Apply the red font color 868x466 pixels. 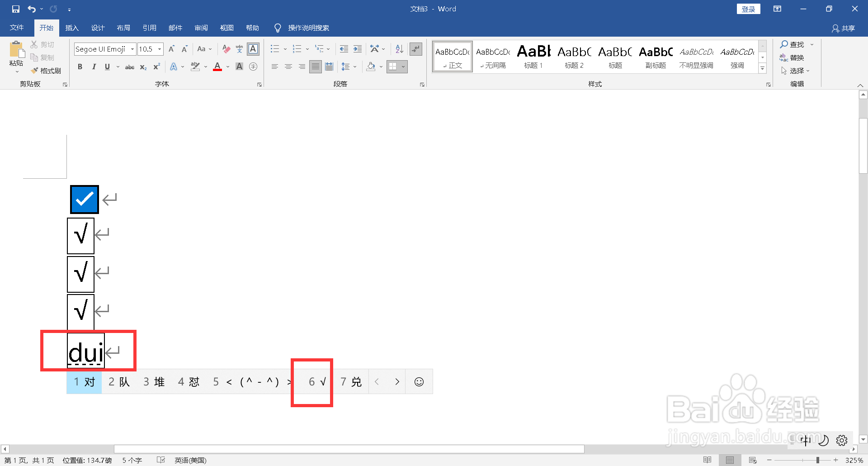coord(217,67)
